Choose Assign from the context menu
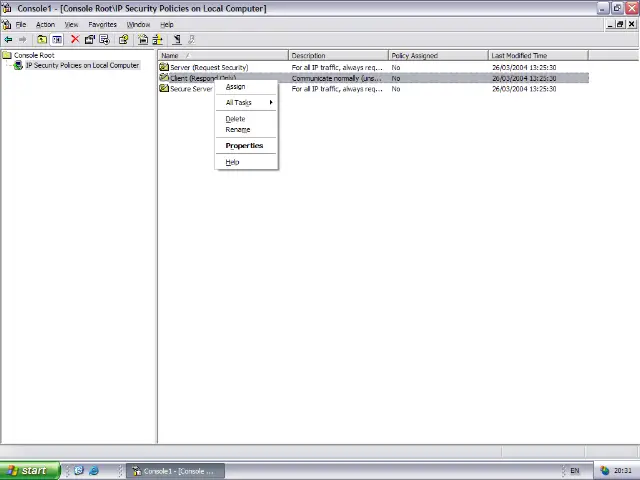This screenshot has width=640, height=480. pyautogui.click(x=246, y=87)
